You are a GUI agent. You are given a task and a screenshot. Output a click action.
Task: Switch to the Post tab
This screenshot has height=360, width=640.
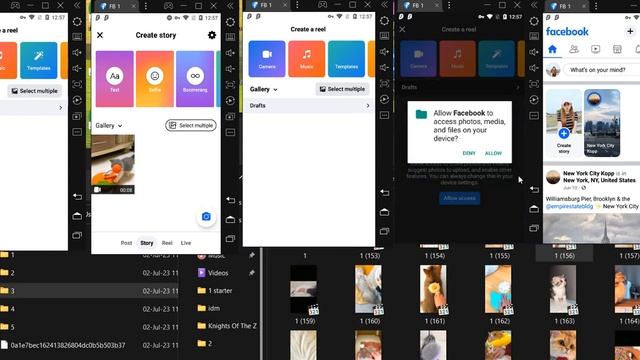click(126, 243)
